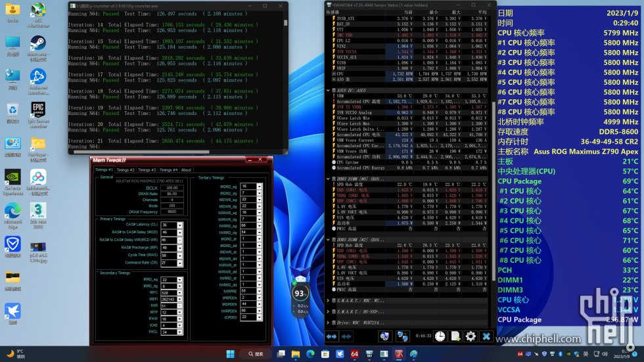The width and height of the screenshot is (644, 362).
Task: Click HWiNFO expand-columns arrows button
Action: pos(331,336)
